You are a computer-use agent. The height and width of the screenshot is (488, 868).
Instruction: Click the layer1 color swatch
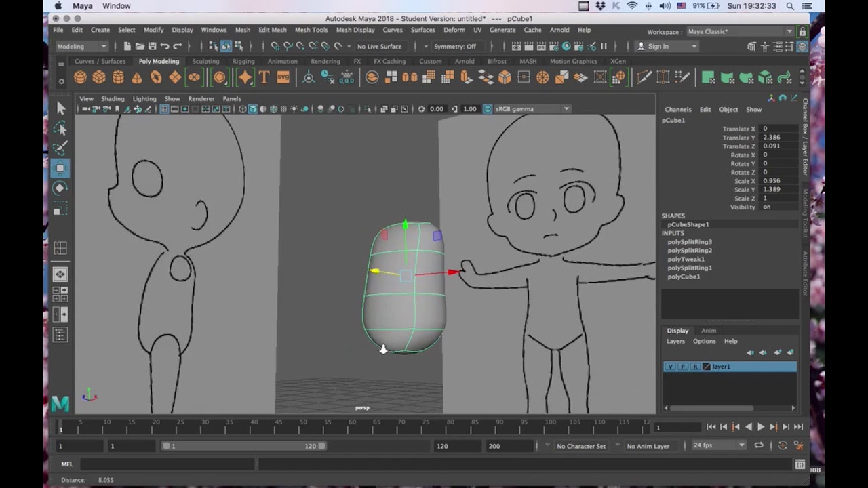[x=707, y=367]
